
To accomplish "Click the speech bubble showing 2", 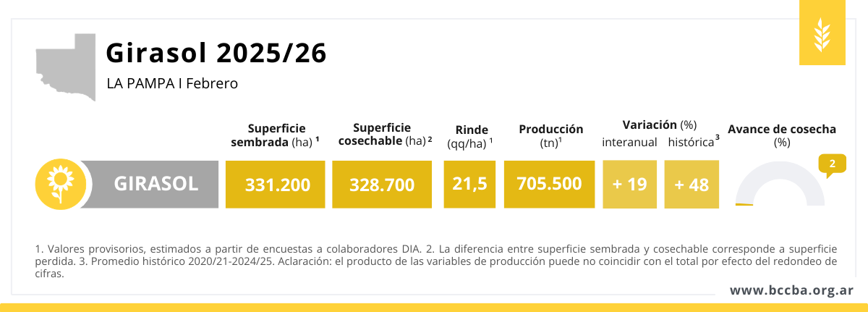I will pos(832,165).
